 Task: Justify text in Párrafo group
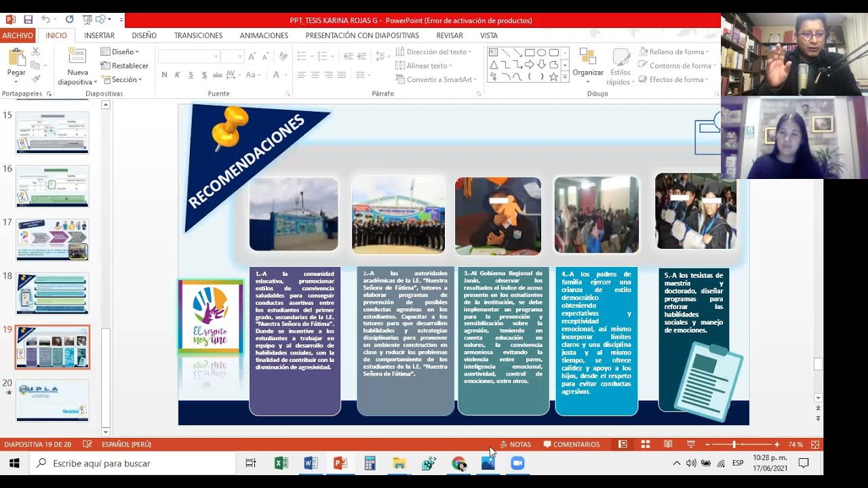pyautogui.click(x=342, y=75)
